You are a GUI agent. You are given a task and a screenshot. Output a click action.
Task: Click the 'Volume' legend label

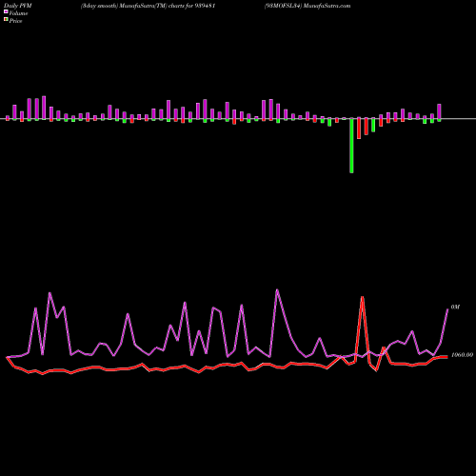18,13
